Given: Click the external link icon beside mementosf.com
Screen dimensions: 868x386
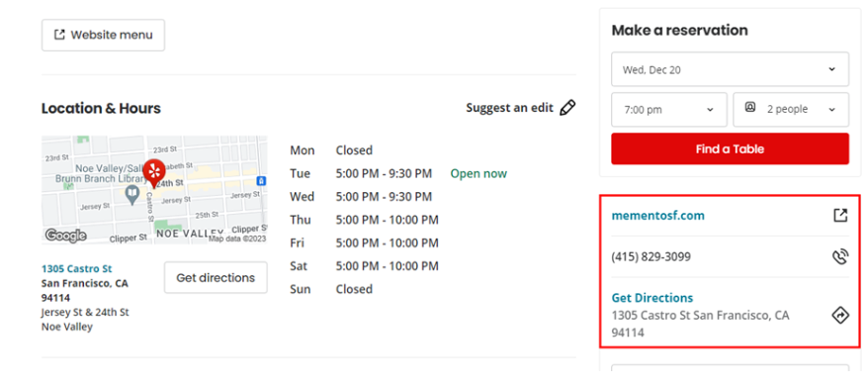Looking at the screenshot, I should coord(840,215).
